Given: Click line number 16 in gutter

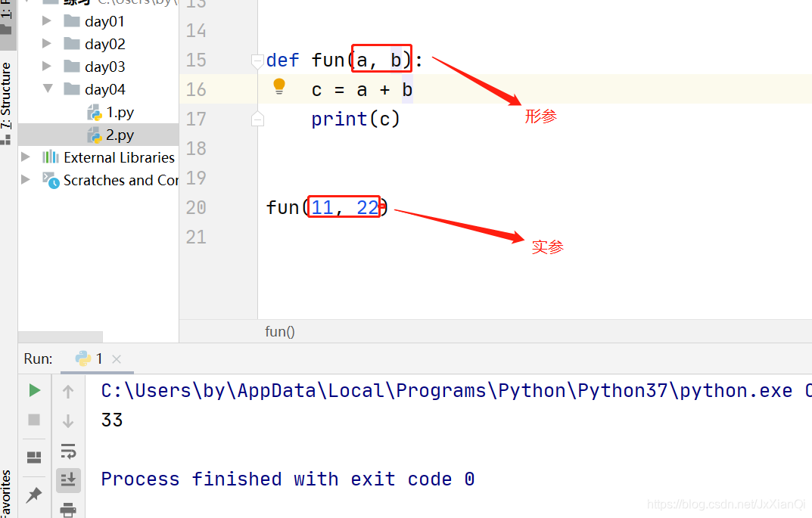Looking at the screenshot, I should 196,89.
